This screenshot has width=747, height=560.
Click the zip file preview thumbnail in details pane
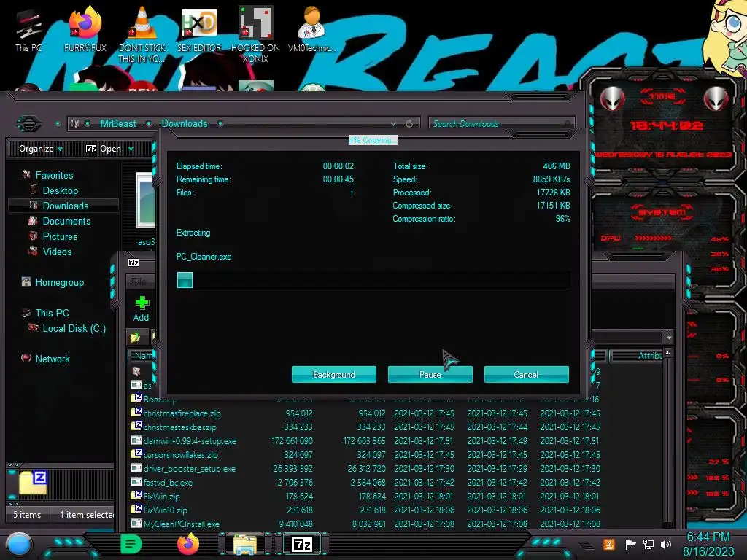pyautogui.click(x=33, y=483)
